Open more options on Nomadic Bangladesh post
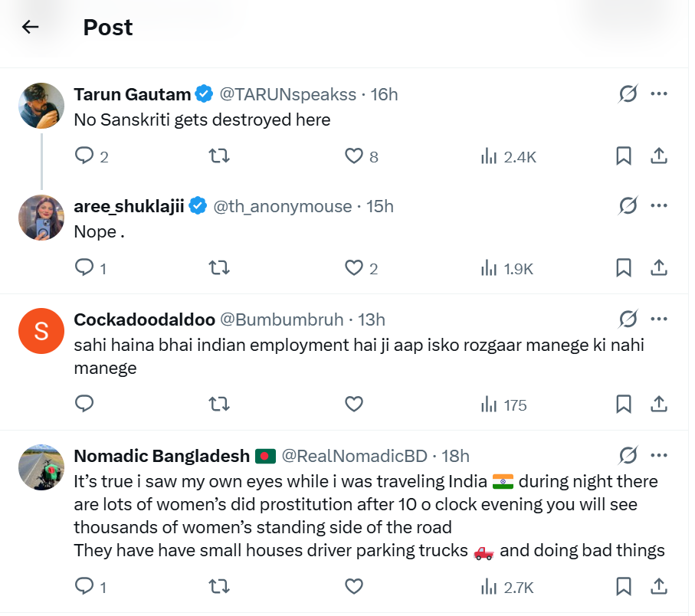This screenshot has height=616, width=695. 658,456
